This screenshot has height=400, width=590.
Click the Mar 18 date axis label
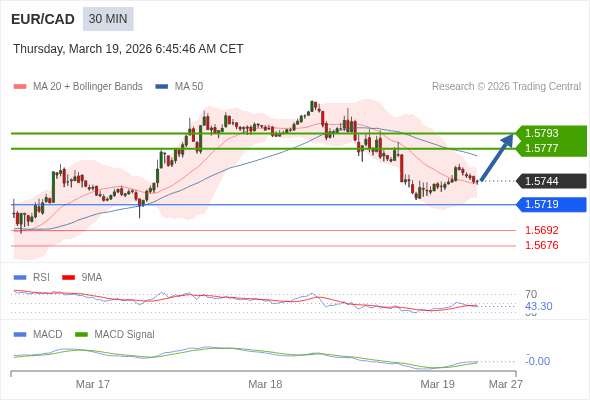click(265, 384)
